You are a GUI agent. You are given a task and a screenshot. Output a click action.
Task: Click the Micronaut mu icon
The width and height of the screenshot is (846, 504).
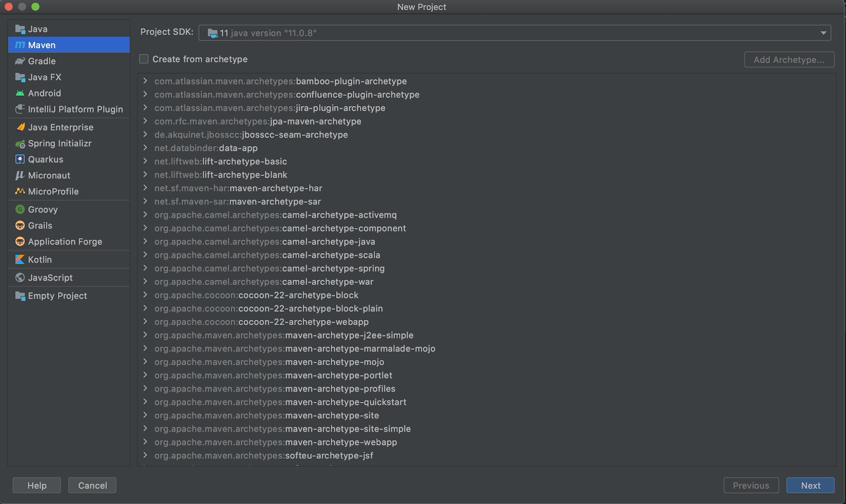pos(20,175)
